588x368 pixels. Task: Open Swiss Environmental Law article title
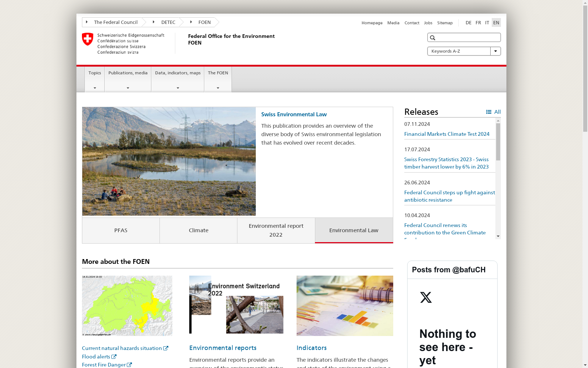[x=294, y=114]
